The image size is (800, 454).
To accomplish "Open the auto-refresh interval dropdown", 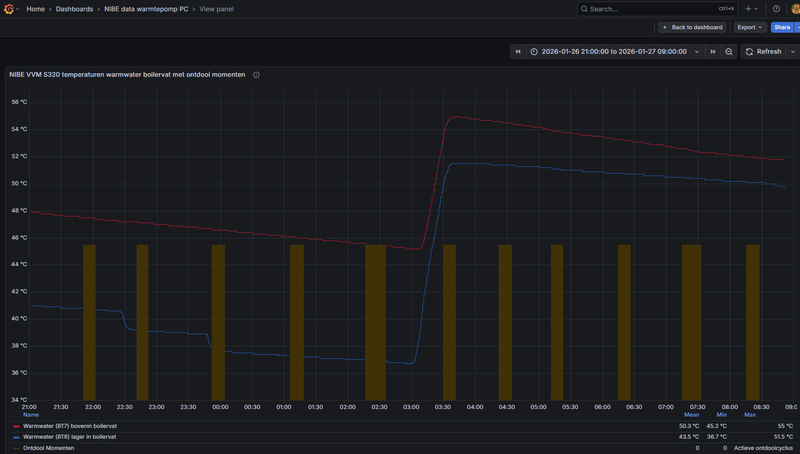I will tap(792, 52).
